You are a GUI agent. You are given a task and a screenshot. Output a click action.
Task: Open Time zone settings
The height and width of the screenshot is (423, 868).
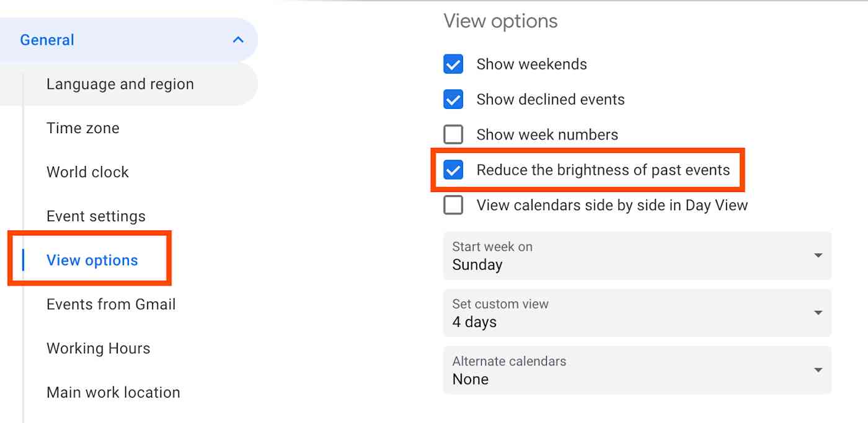coord(82,128)
